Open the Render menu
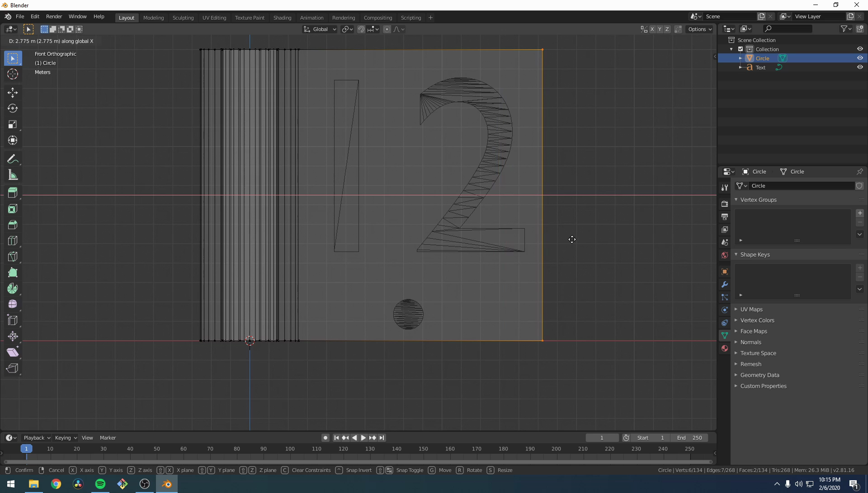 point(54,16)
